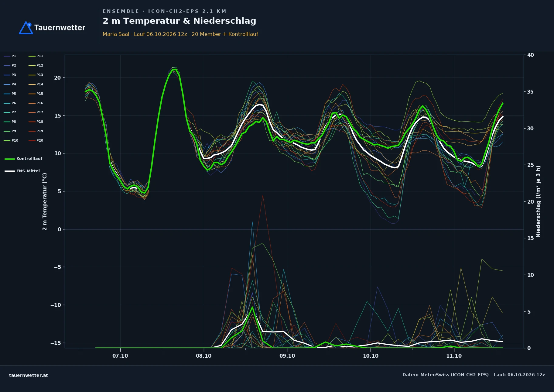Click the P11 legend entry
The image size is (554, 392).
pyautogui.click(x=36, y=56)
